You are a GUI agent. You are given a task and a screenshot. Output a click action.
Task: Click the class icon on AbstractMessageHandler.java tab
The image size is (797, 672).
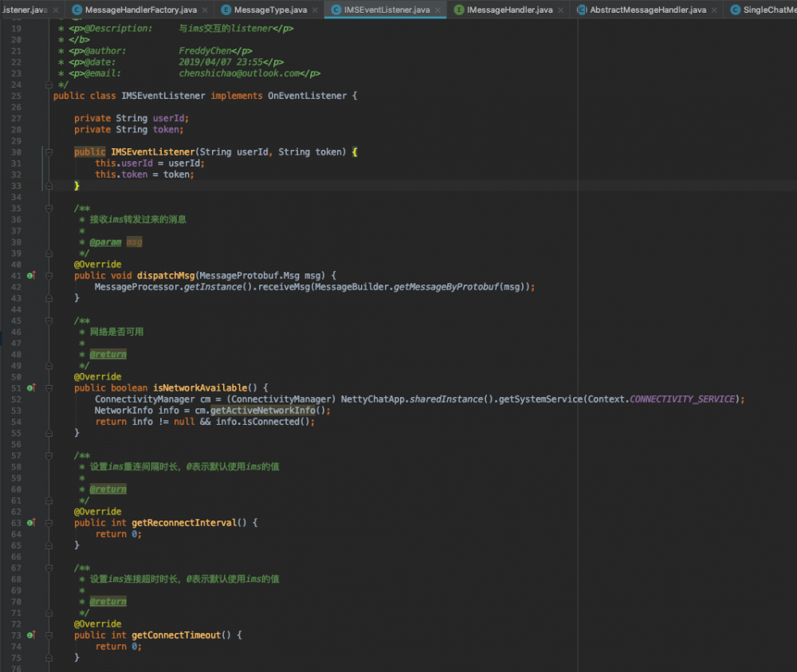click(583, 10)
